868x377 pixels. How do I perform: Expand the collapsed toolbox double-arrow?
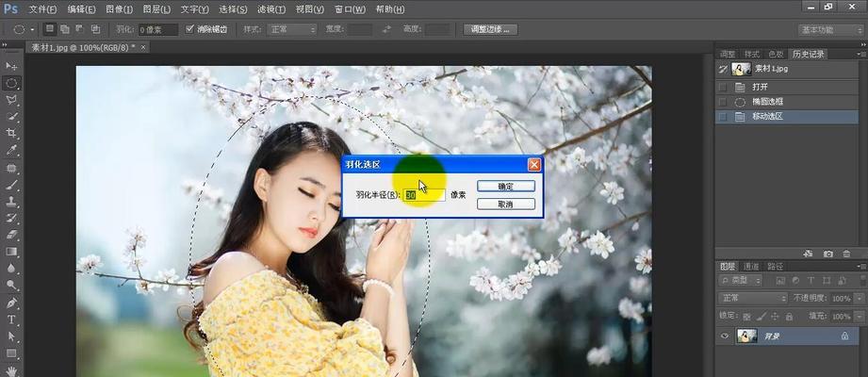click(x=5, y=45)
